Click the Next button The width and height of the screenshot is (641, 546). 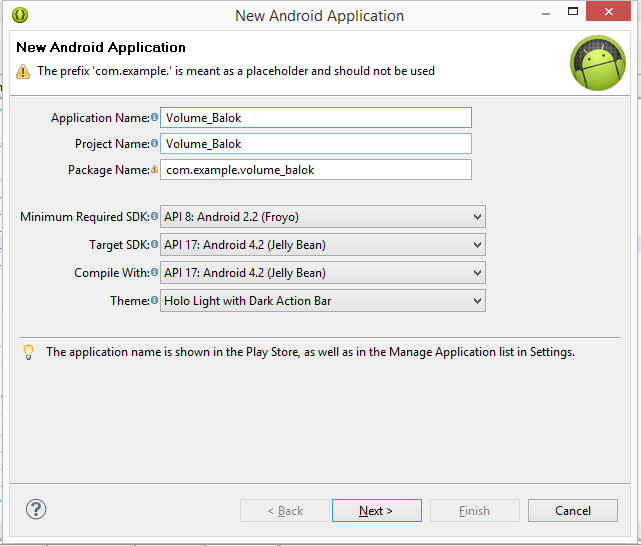pyautogui.click(x=377, y=510)
